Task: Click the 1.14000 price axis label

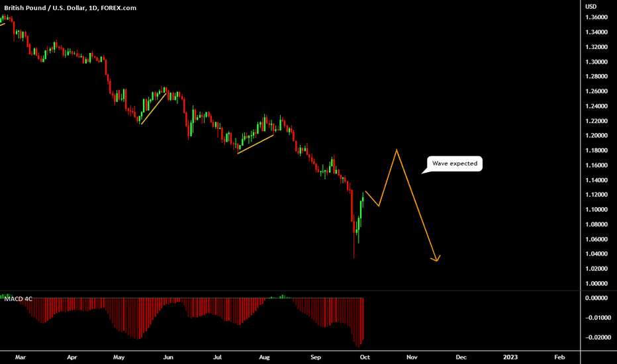Action: coord(596,180)
